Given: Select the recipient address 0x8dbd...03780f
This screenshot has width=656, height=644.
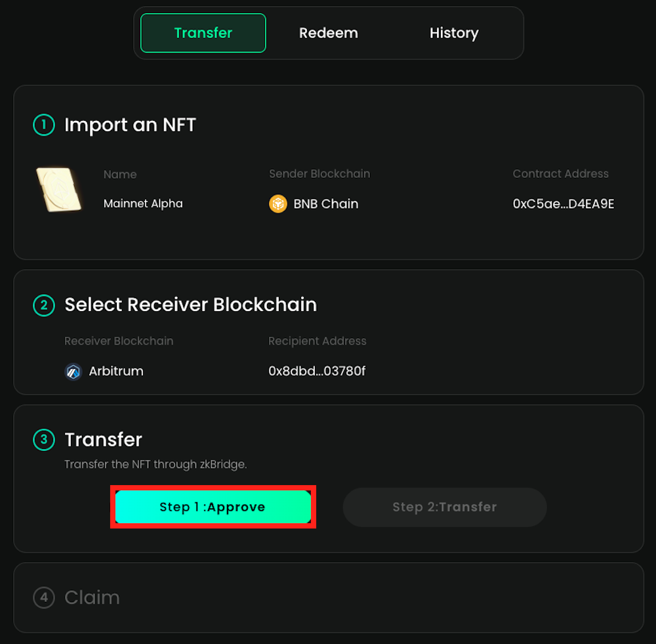Looking at the screenshot, I should [316, 371].
